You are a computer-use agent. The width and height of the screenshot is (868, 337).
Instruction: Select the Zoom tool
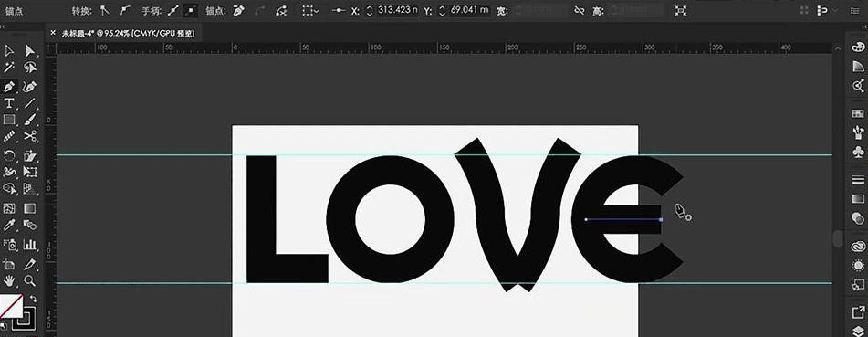(30, 280)
